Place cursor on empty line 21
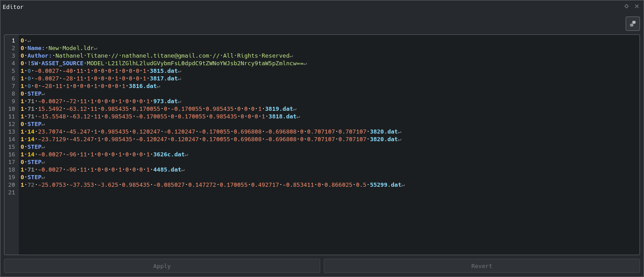Screen dimensions: 644x277 click(329, 193)
